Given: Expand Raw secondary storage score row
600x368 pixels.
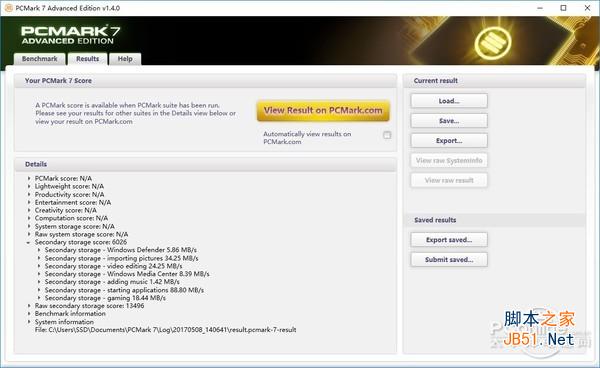Looking at the screenshot, I should [x=29, y=306].
